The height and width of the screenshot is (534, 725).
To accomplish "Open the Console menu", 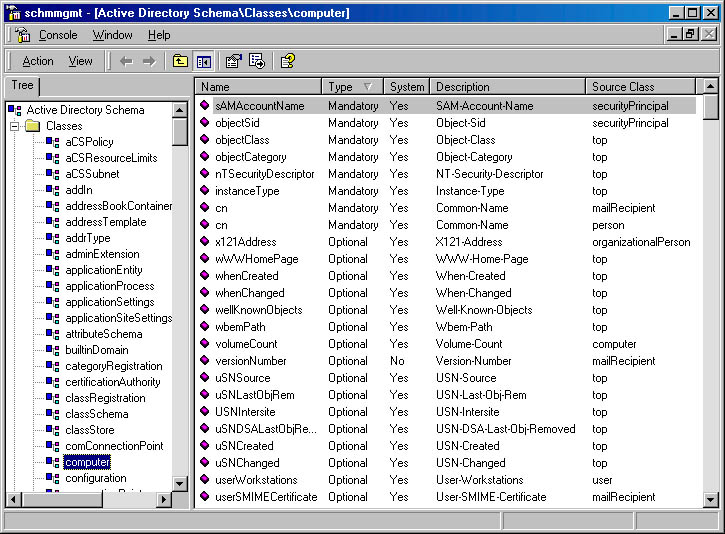I will click(x=58, y=35).
